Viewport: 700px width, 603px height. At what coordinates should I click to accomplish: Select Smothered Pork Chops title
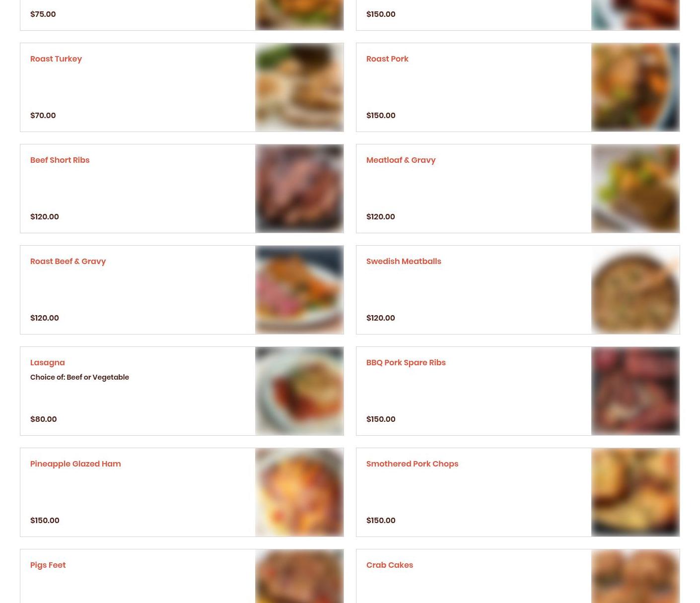point(412,464)
